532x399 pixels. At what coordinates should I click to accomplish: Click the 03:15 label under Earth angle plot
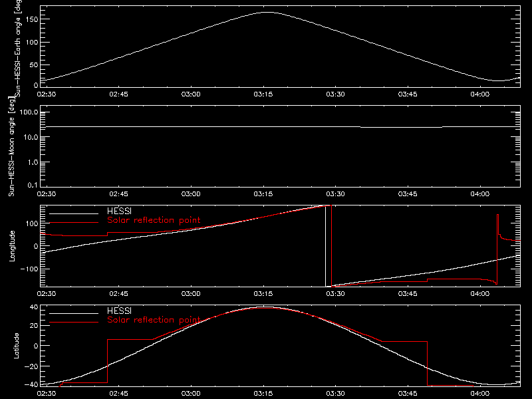pos(263,94)
